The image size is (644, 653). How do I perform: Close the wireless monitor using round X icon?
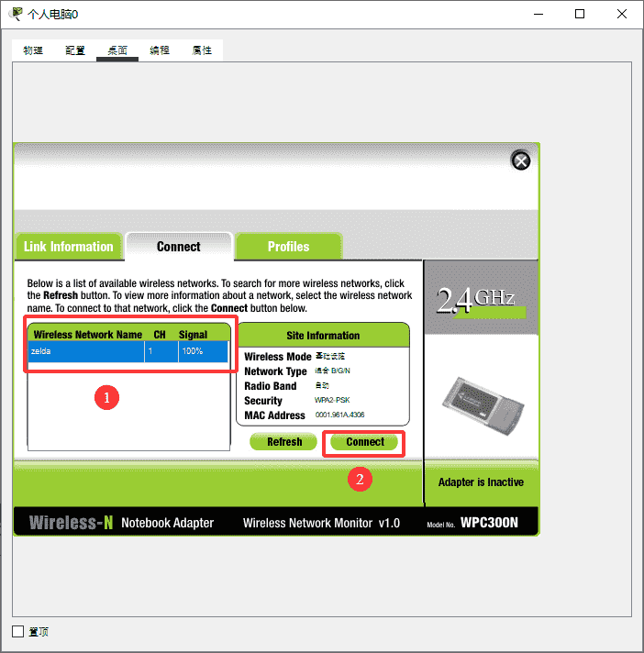pos(520,161)
